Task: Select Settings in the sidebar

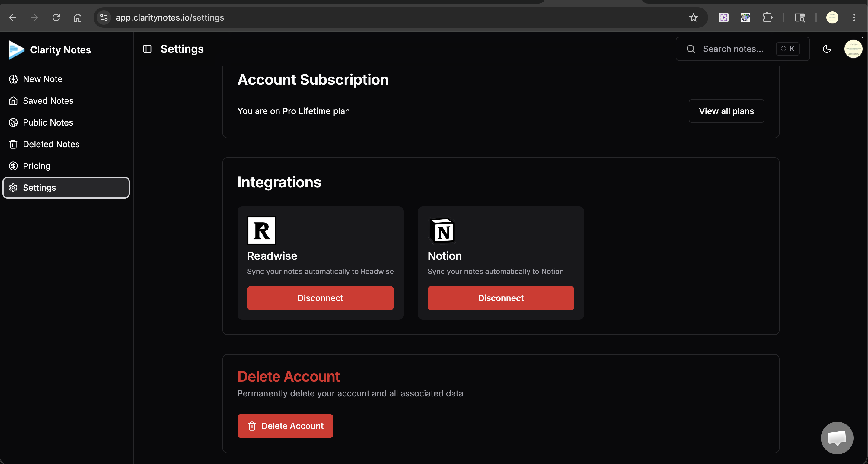Action: 66,188
